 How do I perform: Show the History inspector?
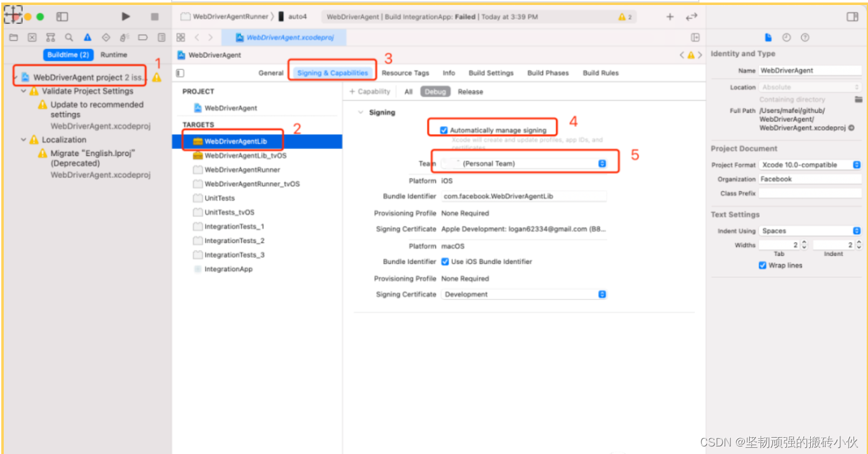tap(786, 38)
